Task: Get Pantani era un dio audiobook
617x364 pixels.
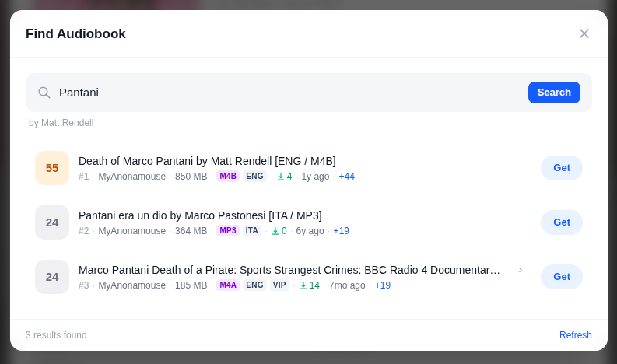Action: [x=562, y=222]
